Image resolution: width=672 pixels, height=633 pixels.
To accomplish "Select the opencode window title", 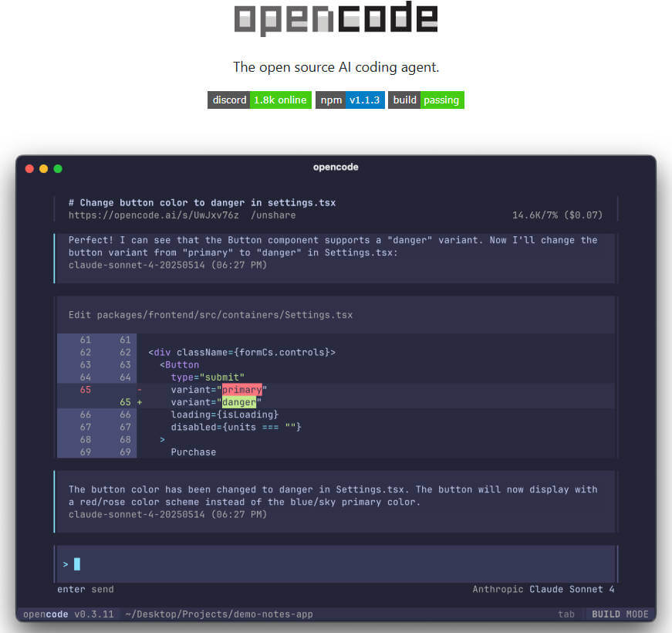I will coord(336,167).
